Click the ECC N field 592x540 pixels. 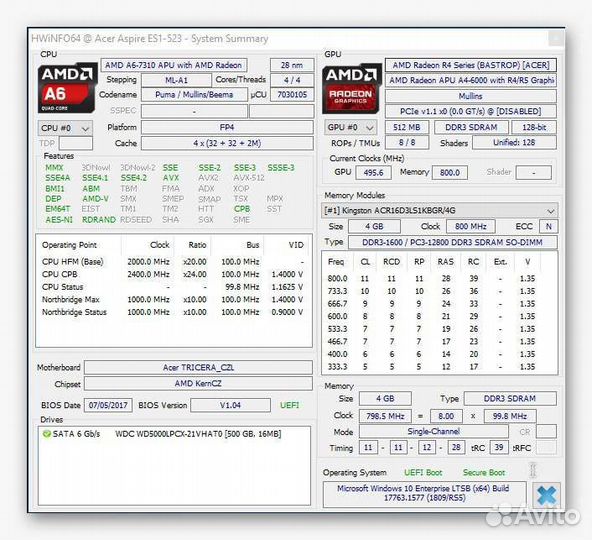click(549, 226)
